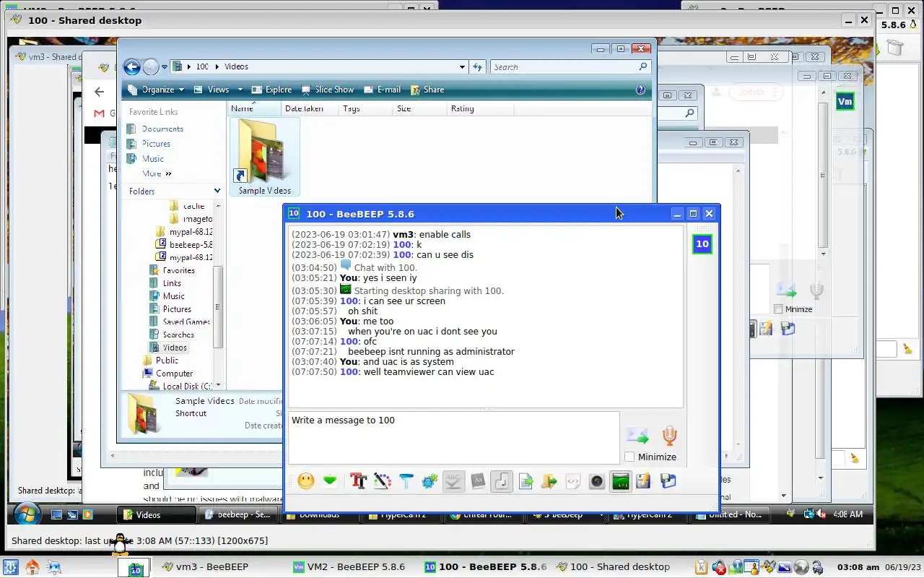Check Minimize box in background chat window
Screen dimensions: 924x578
coord(778,309)
